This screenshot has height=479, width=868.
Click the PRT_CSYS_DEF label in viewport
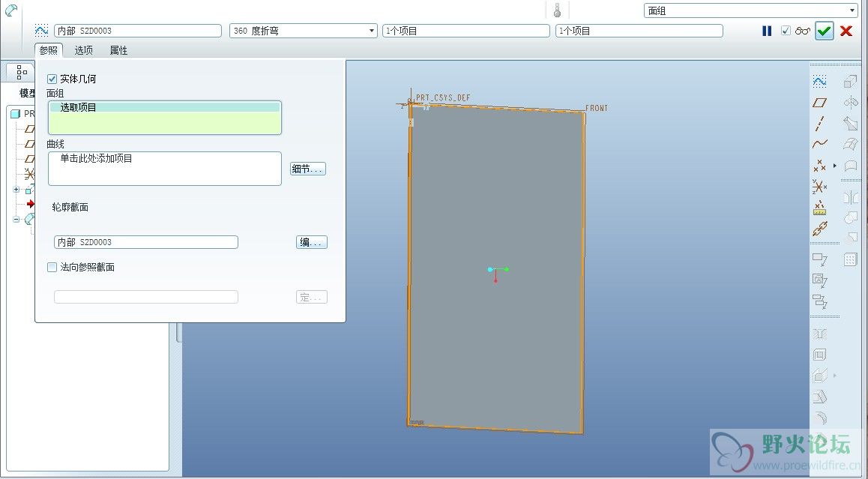[443, 98]
